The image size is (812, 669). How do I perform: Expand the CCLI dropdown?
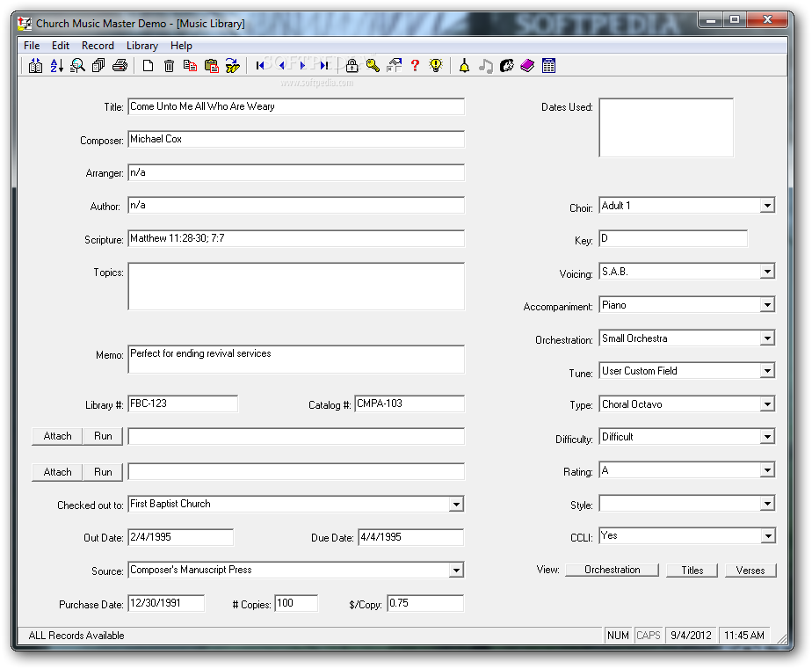pos(767,536)
